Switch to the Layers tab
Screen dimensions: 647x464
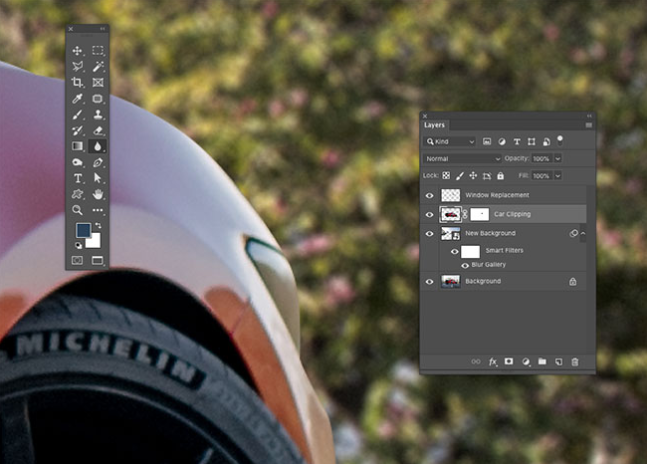(434, 125)
